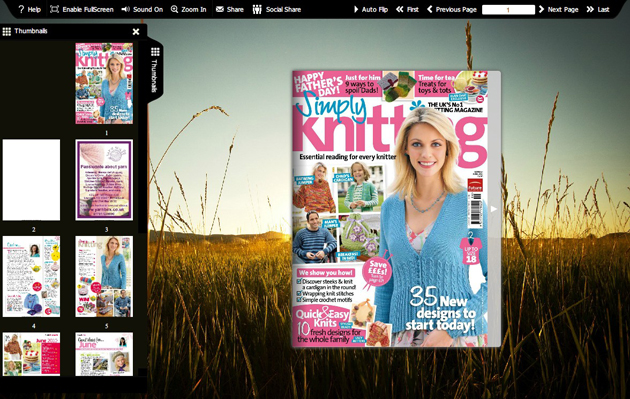Start Auto Flip playback
This screenshot has height=399, width=630.
pos(370,9)
